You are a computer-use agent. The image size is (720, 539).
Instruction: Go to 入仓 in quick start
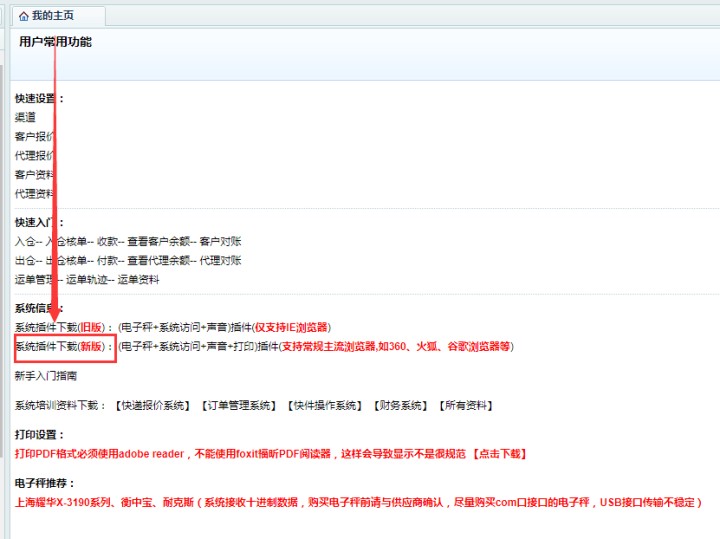(25, 241)
